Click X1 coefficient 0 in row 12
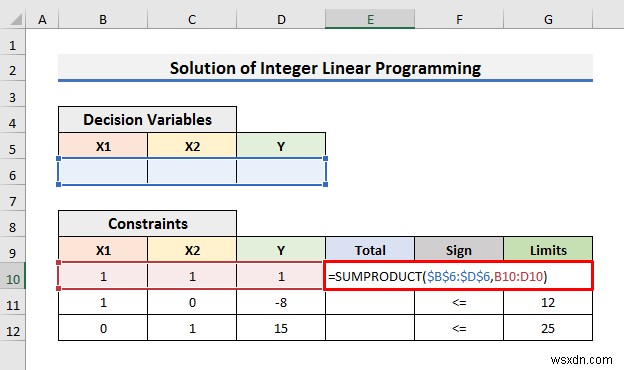The image size is (624, 370). (x=103, y=328)
